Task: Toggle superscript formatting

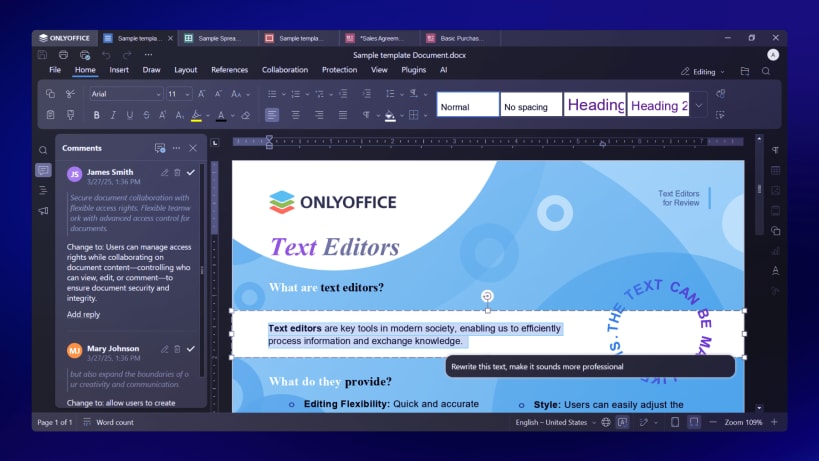Action: point(162,115)
